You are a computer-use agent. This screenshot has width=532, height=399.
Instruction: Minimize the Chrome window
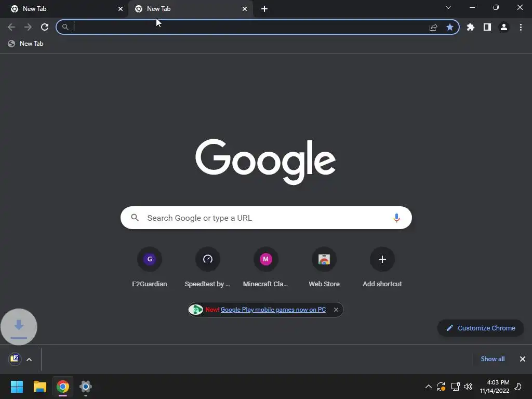tap(472, 7)
